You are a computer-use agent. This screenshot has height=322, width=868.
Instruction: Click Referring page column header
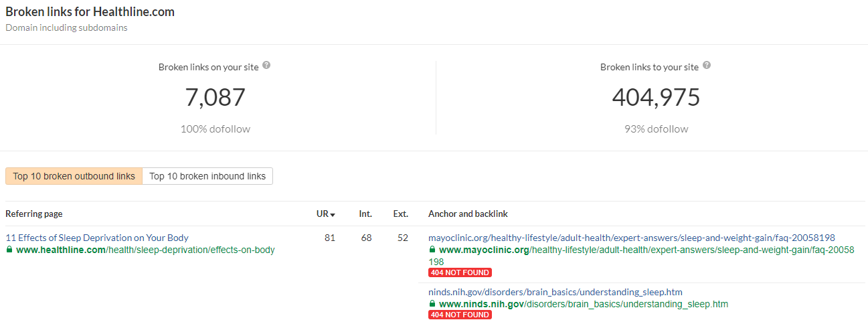click(x=34, y=214)
